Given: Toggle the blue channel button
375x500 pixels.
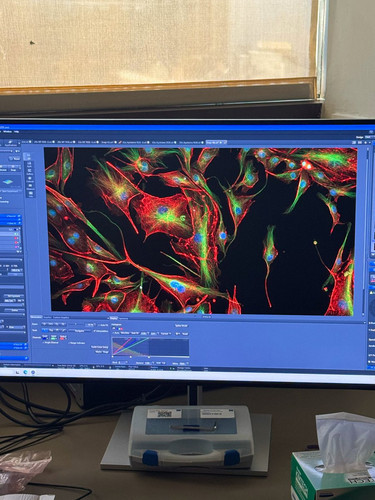Looking at the screenshot, I should click(45, 337).
